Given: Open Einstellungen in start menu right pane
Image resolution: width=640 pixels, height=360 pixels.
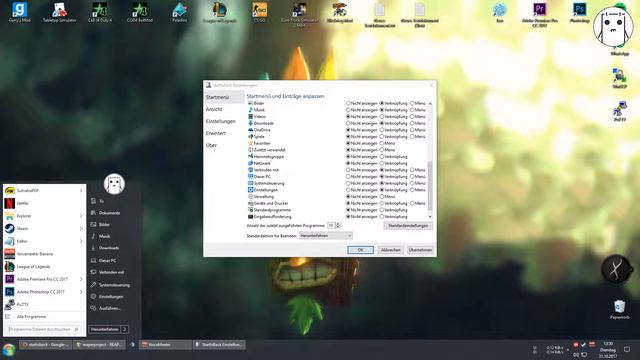Looking at the screenshot, I should coord(111,297).
